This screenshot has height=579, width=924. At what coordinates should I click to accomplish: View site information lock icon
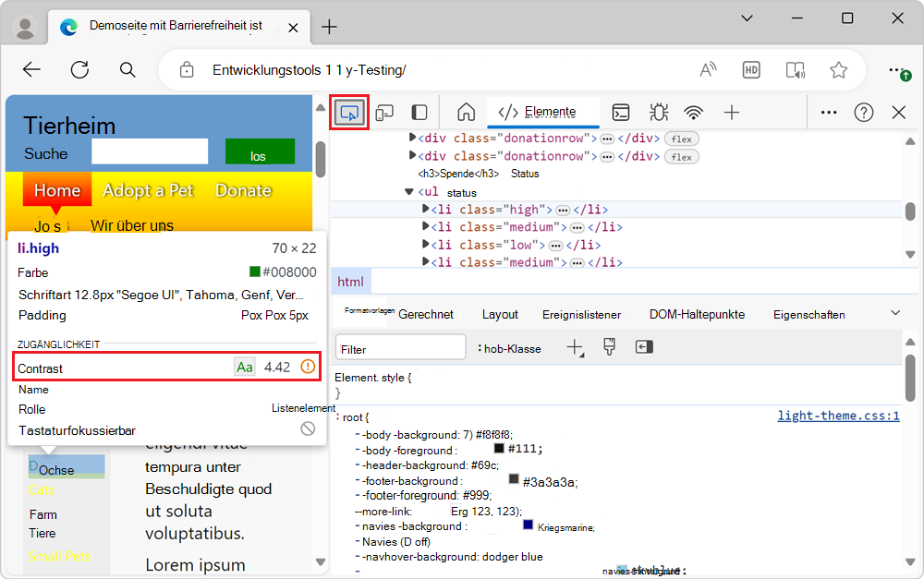coord(187,69)
